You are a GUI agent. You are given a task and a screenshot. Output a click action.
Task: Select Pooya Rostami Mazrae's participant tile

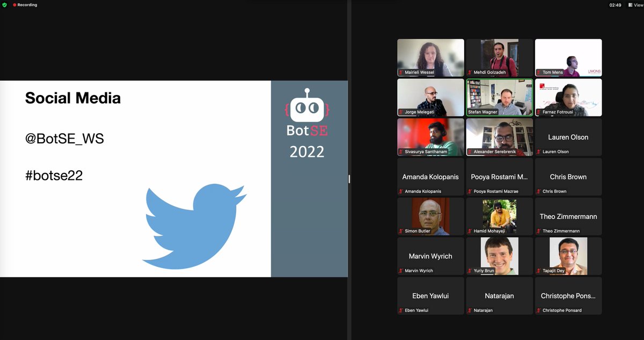500,177
